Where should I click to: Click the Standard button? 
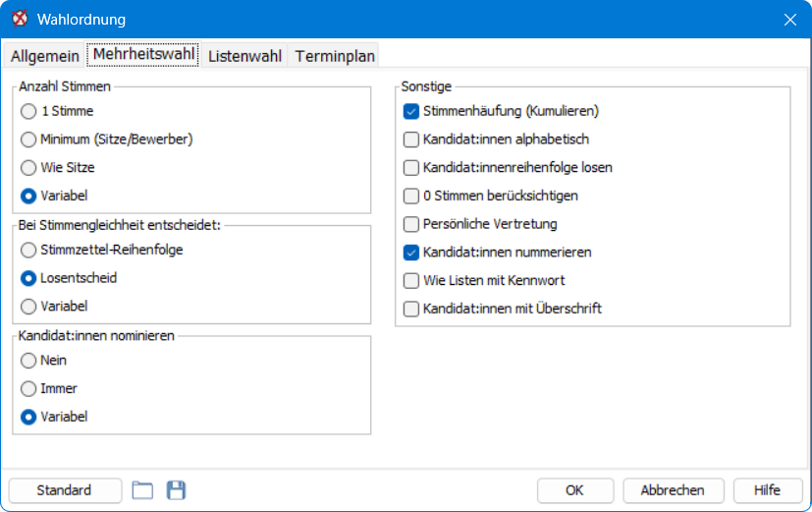point(65,490)
